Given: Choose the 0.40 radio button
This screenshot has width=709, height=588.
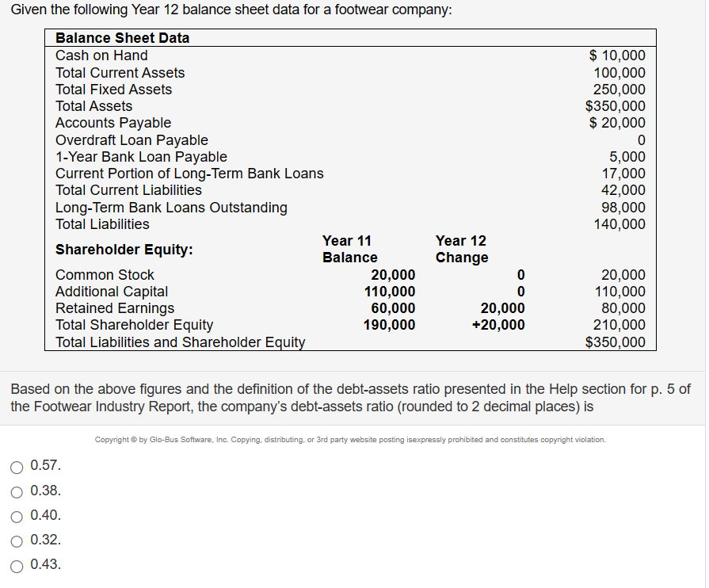Looking at the screenshot, I should (x=17, y=516).
